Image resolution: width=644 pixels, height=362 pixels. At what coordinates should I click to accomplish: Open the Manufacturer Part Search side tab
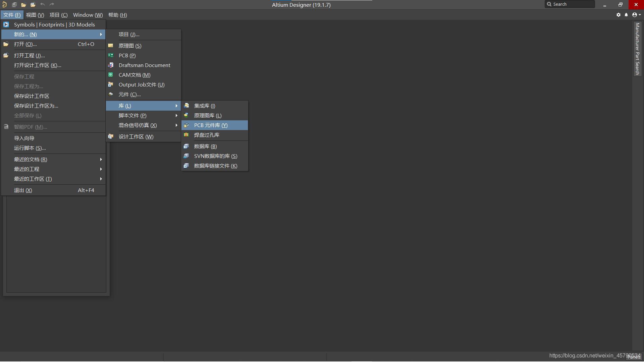tap(637, 49)
